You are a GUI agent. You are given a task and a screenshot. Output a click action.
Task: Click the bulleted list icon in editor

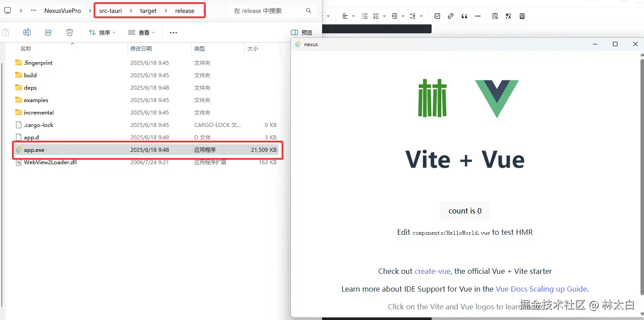tap(365, 16)
